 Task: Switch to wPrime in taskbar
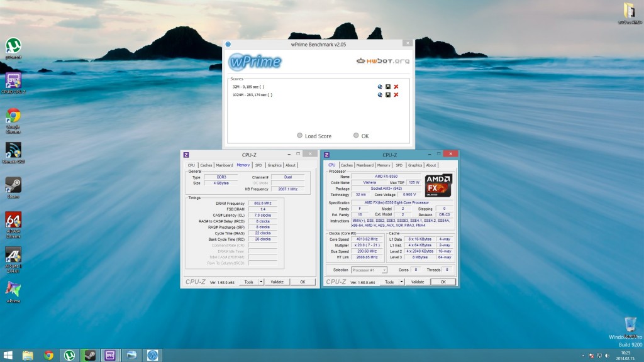[x=152, y=355]
